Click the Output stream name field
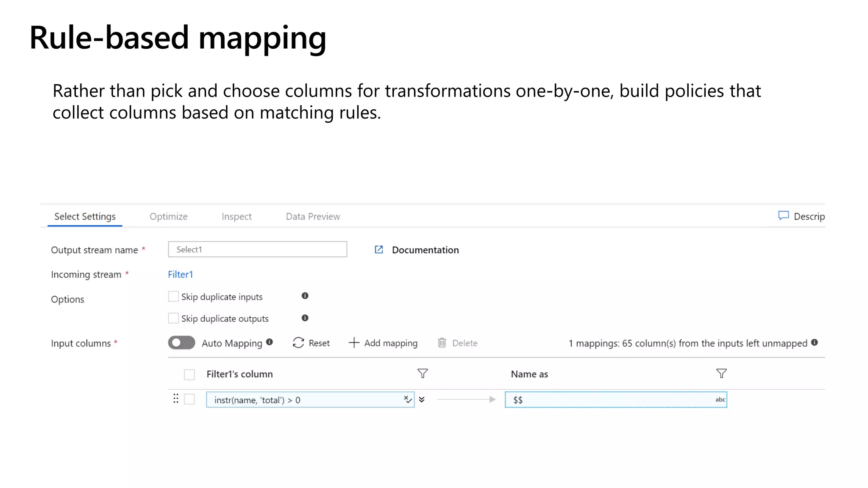The image size is (868, 488). point(257,250)
